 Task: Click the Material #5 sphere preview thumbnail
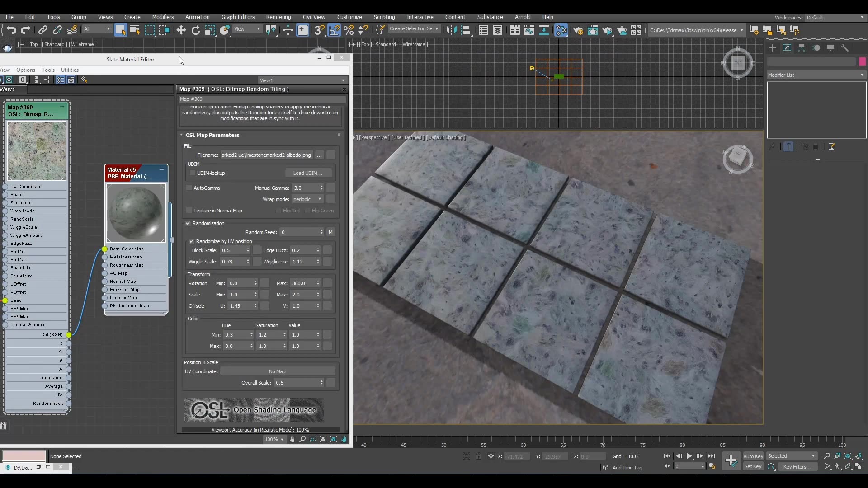click(136, 213)
